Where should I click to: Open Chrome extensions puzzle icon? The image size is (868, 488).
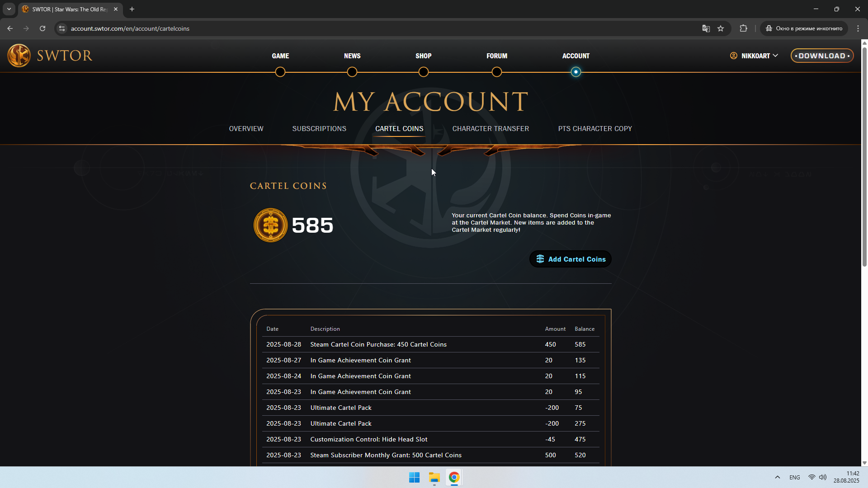click(x=743, y=28)
